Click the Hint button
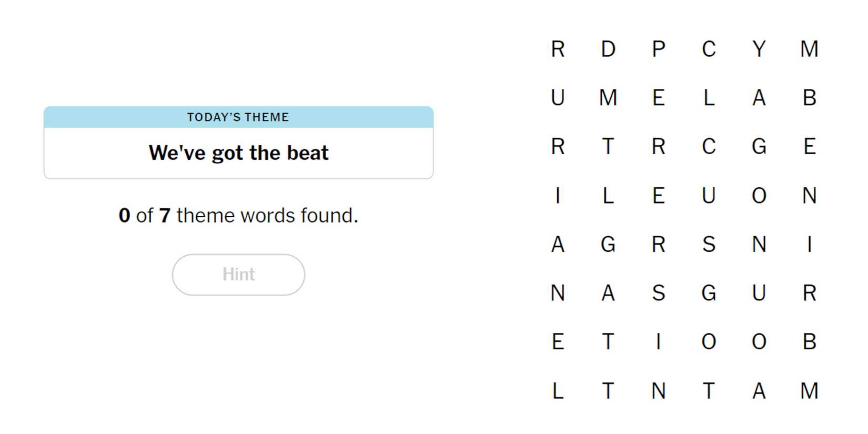Image resolution: width=868 pixels, height=434 pixels. (238, 275)
